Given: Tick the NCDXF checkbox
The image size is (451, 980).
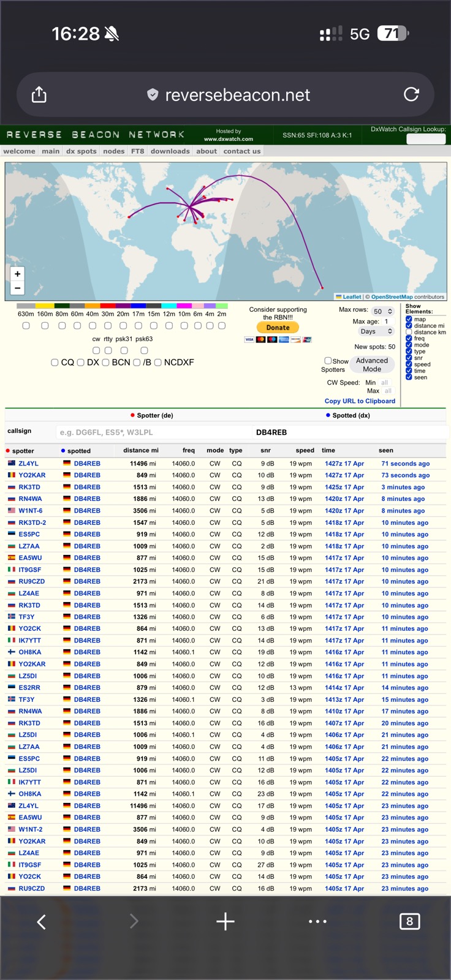Looking at the screenshot, I should point(157,363).
